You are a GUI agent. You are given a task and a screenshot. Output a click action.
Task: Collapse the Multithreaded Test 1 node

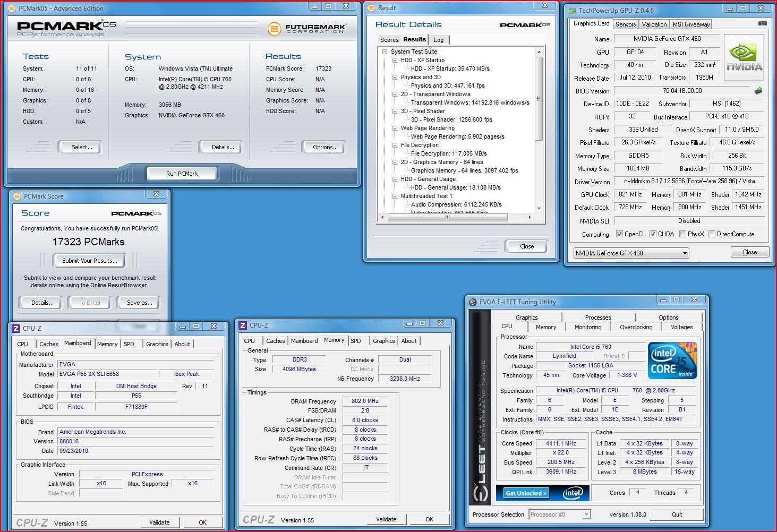[x=395, y=196]
